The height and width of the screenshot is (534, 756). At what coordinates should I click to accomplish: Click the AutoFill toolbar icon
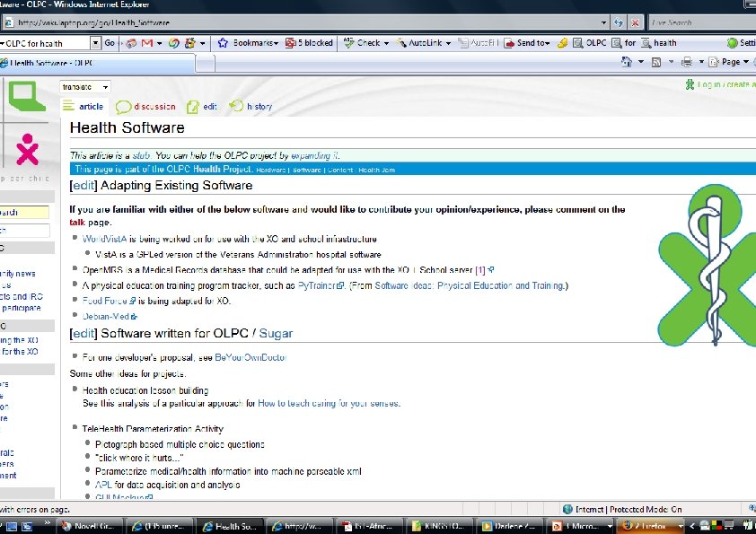point(463,43)
